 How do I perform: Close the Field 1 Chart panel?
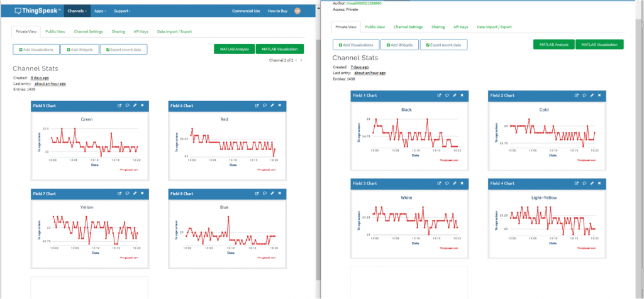(x=462, y=95)
